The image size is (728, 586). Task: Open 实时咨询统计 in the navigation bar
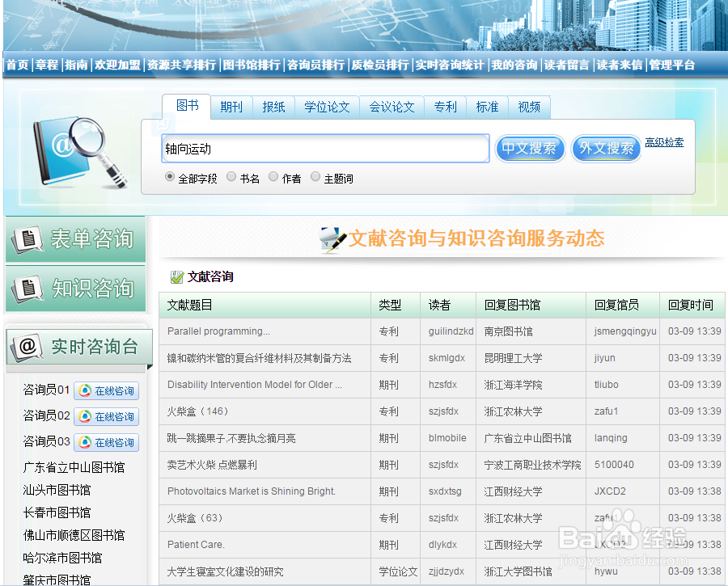(x=450, y=65)
